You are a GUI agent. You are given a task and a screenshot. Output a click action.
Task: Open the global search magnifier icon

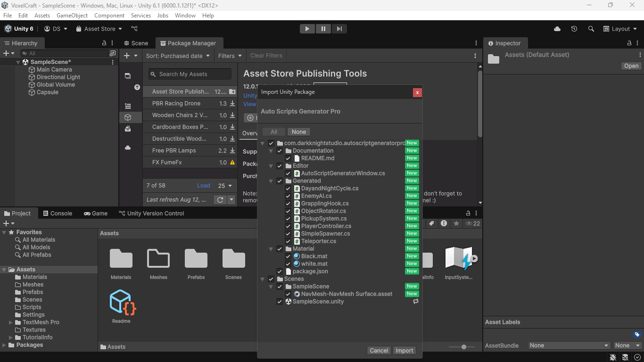click(x=591, y=29)
